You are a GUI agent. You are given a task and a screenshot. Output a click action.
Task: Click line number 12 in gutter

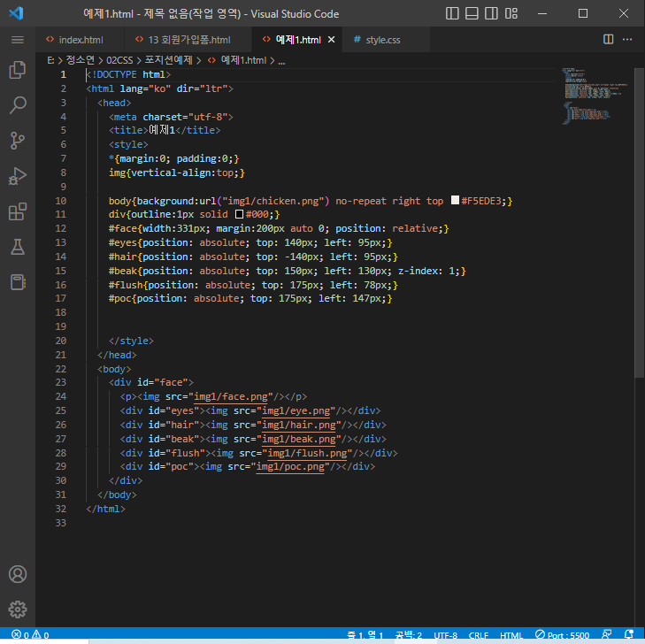pos(60,228)
